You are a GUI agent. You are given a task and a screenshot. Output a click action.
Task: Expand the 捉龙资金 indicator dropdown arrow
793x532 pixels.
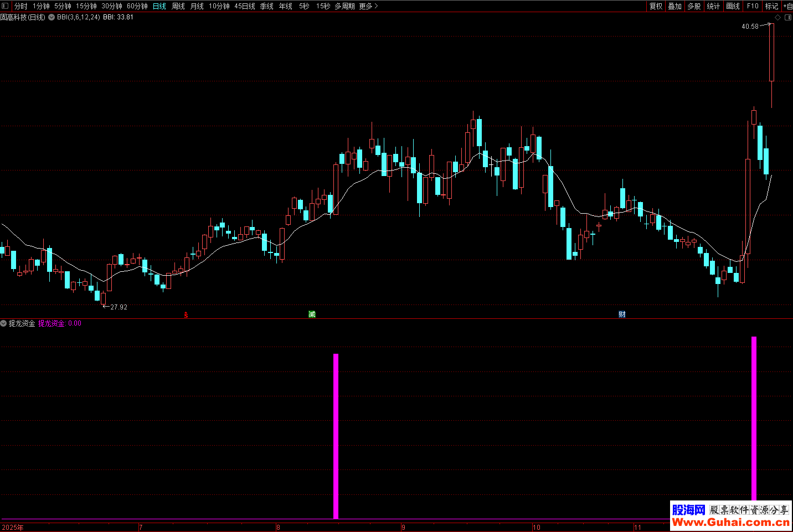click(4, 323)
